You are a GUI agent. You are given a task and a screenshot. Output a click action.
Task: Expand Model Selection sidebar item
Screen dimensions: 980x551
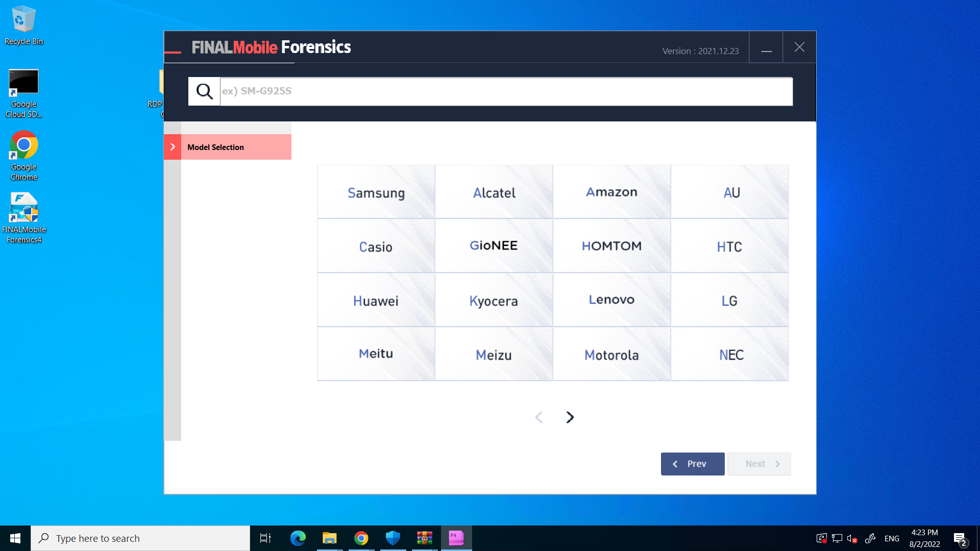(173, 146)
